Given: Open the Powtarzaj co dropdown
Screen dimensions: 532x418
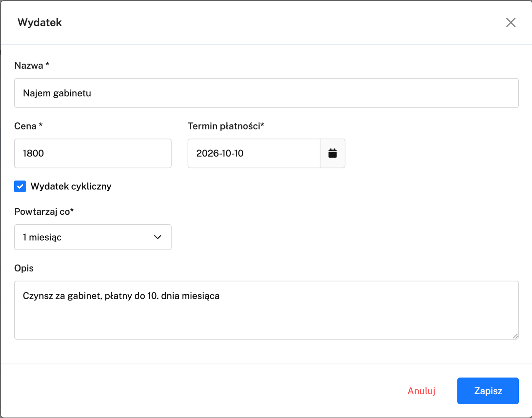Looking at the screenshot, I should 93,237.
